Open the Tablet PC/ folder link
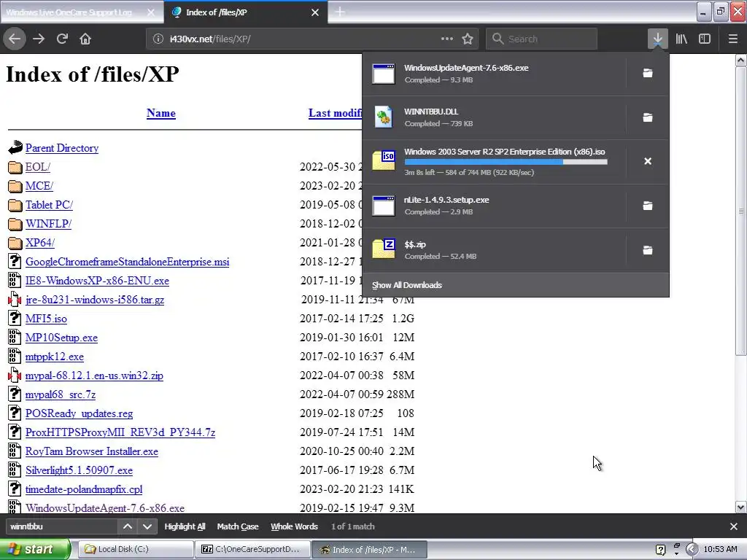Screen dimensions: 747x560 49,205
